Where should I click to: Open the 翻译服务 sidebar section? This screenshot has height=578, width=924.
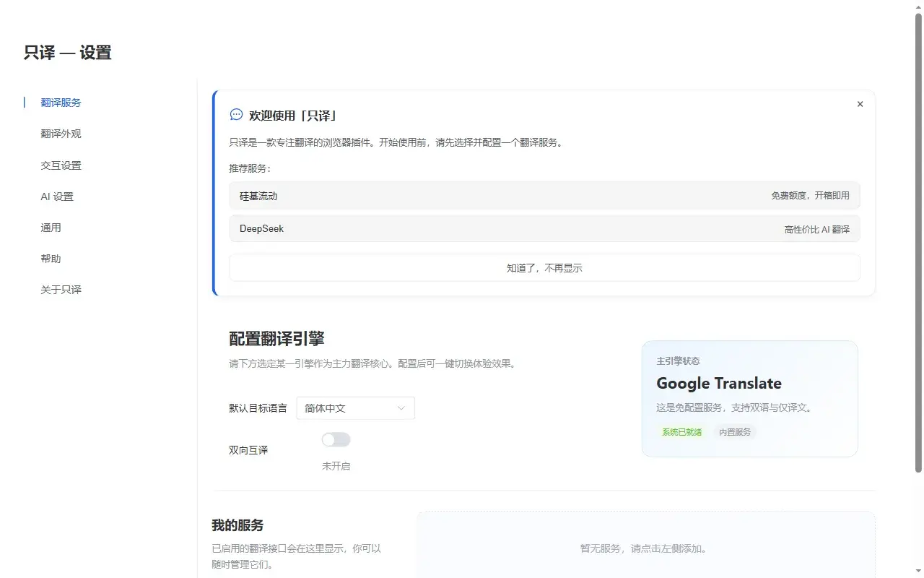(61, 103)
